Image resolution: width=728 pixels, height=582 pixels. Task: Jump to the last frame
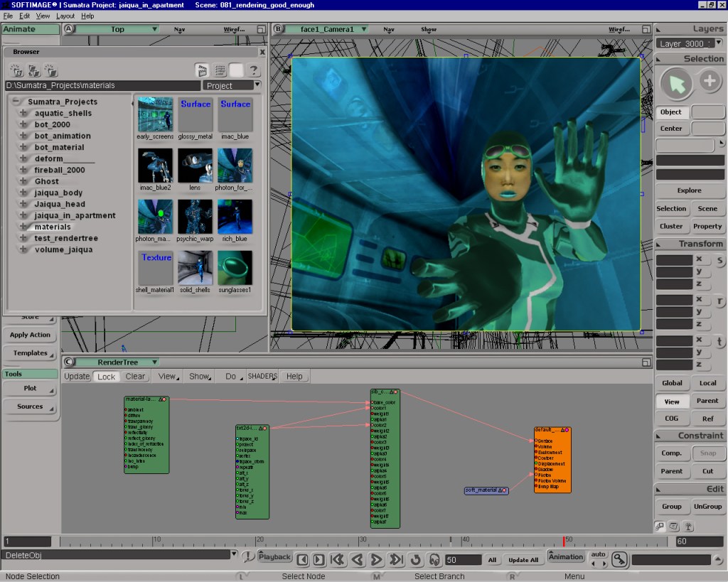coord(397,560)
